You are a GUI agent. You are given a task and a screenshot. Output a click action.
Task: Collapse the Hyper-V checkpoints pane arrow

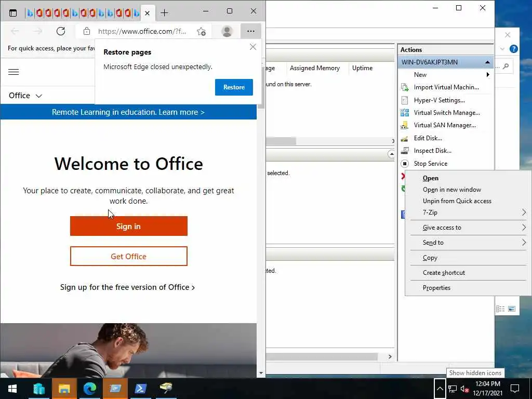[x=391, y=154]
